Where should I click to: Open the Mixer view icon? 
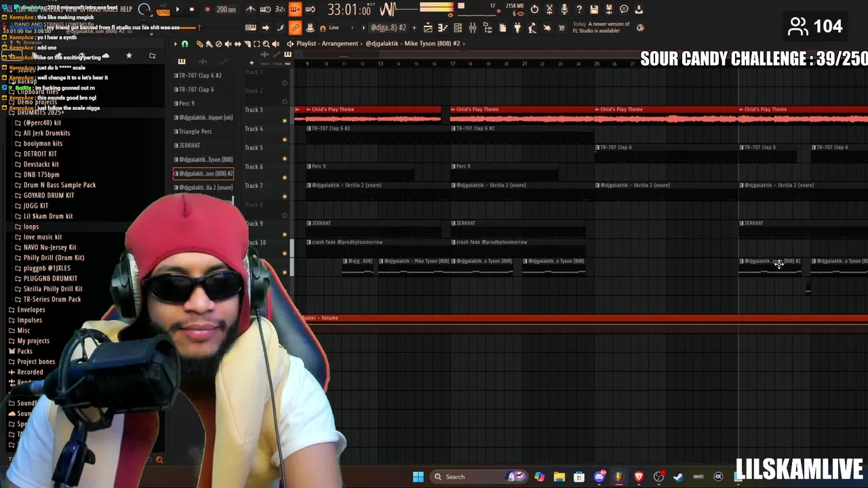click(x=473, y=28)
